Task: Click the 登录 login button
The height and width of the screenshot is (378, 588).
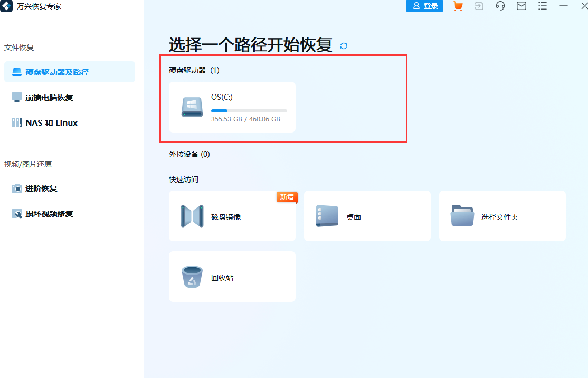Action: click(x=424, y=6)
